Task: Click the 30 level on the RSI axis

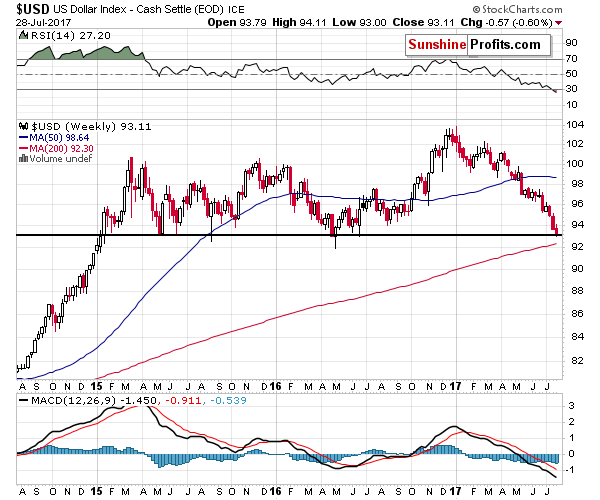Action: click(x=571, y=89)
